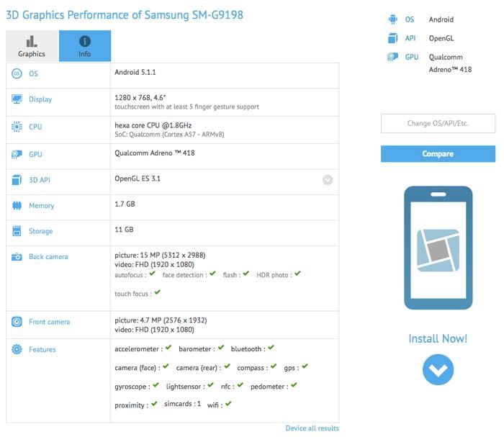Image resolution: width=504 pixels, height=437 pixels.
Task: Click the phone illustration thumbnail
Action: 438,248
